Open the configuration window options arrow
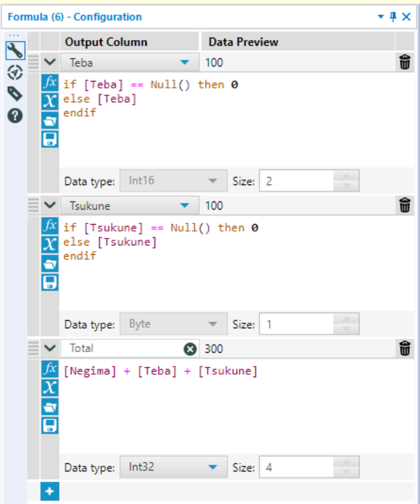 [380, 17]
